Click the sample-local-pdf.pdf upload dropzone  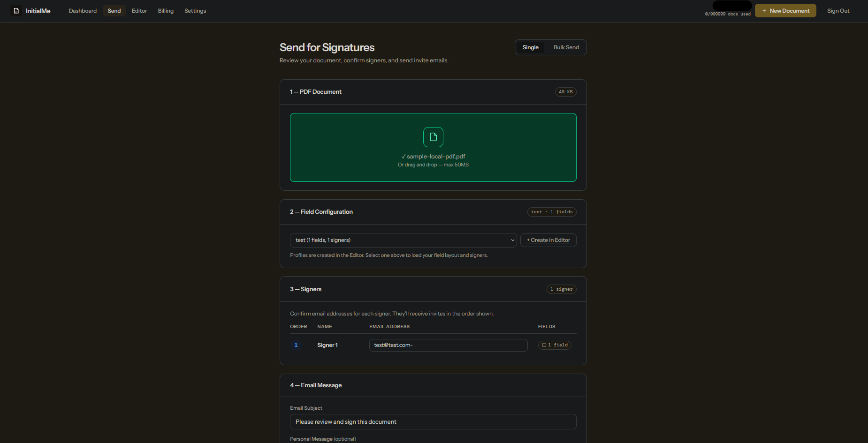coord(433,147)
